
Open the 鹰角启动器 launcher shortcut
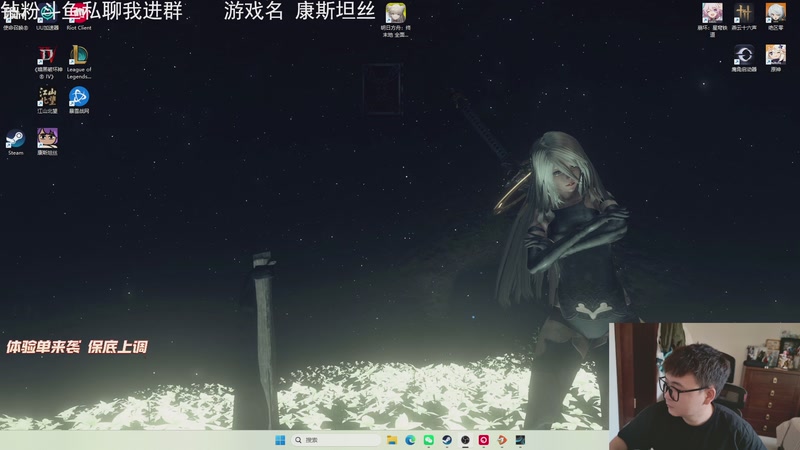(743, 59)
